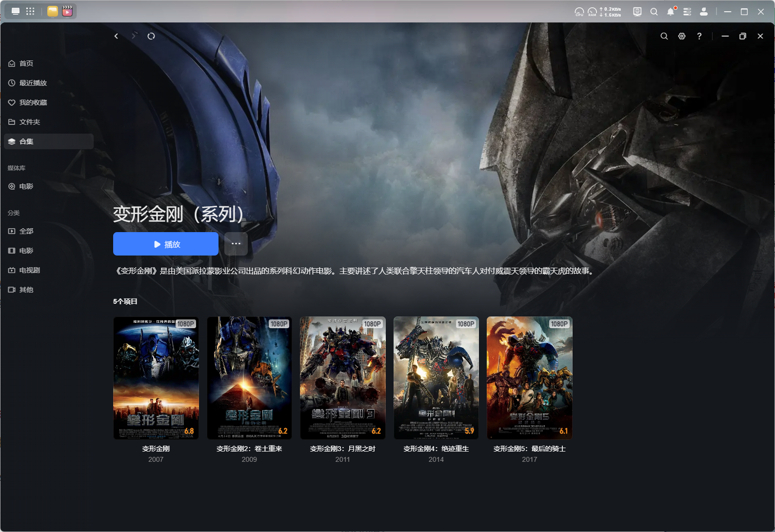Viewport: 775px width, 532px height.
Task: Open the video app settings gear
Action: (682, 36)
